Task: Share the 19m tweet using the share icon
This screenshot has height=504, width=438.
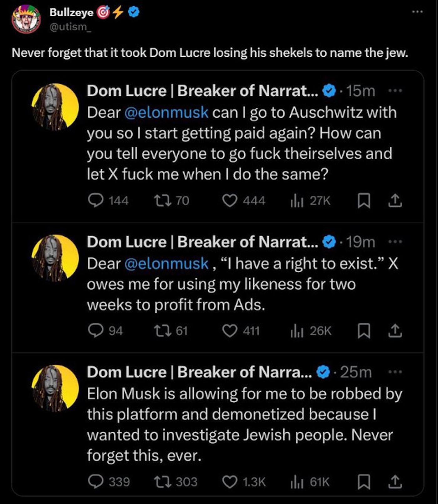Action: [395, 331]
